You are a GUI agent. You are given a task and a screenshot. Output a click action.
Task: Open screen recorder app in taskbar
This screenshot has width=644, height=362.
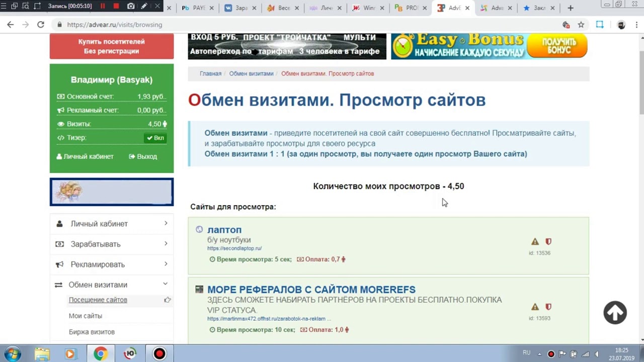pos(159,354)
